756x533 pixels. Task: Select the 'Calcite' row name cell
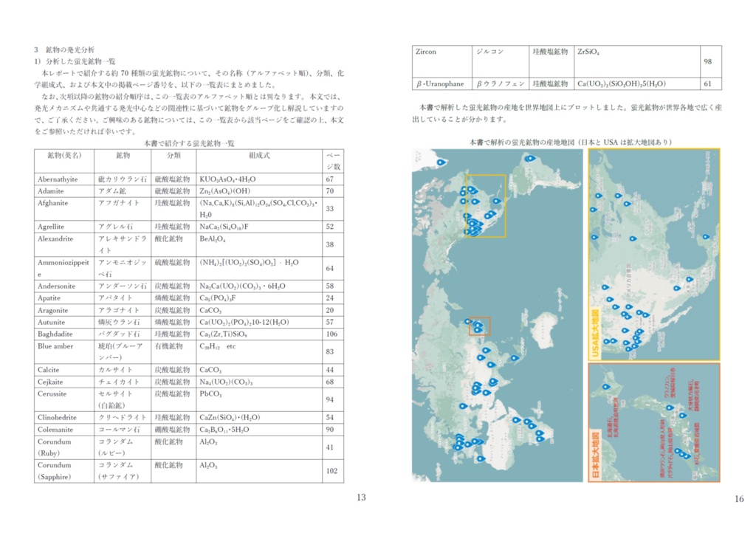(x=64, y=370)
